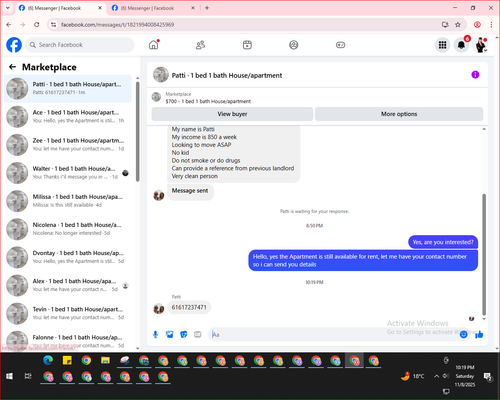Click the back arrow beside Marketplace
Screen dimensions: 500x400
point(12,67)
